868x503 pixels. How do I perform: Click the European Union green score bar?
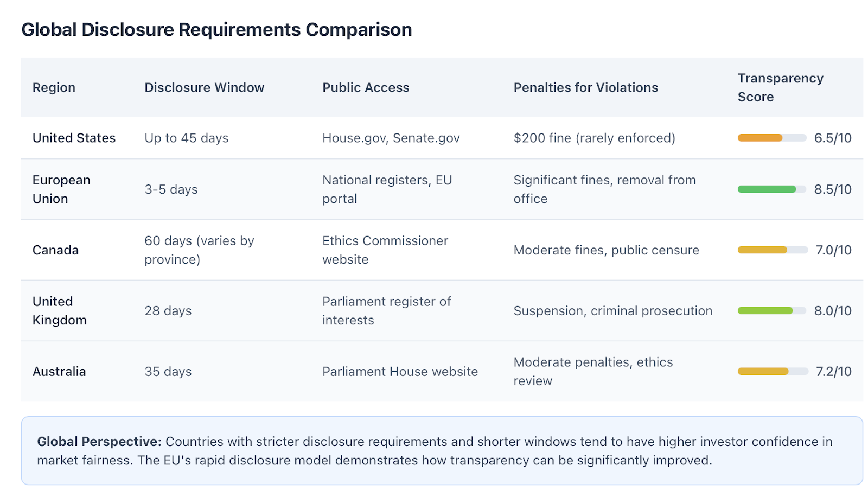click(x=771, y=189)
